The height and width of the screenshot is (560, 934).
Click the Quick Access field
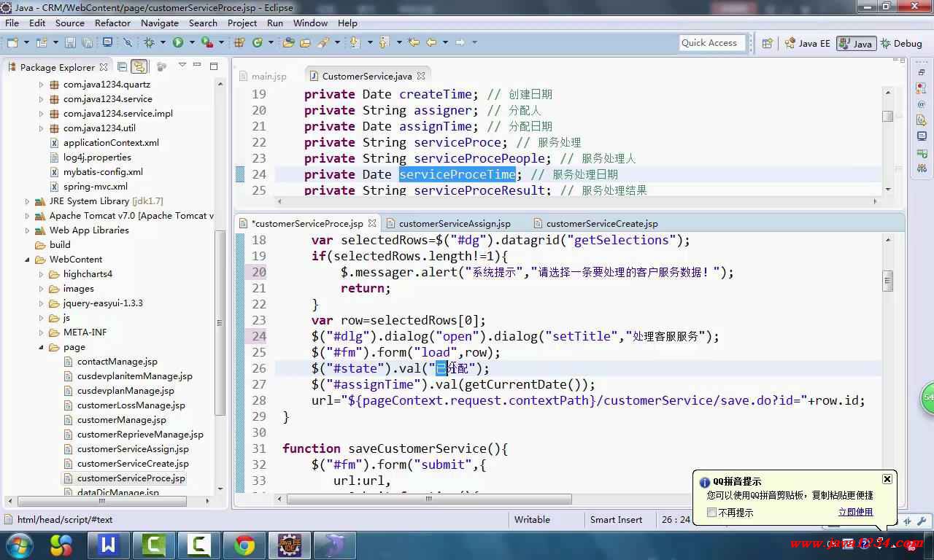click(x=713, y=43)
